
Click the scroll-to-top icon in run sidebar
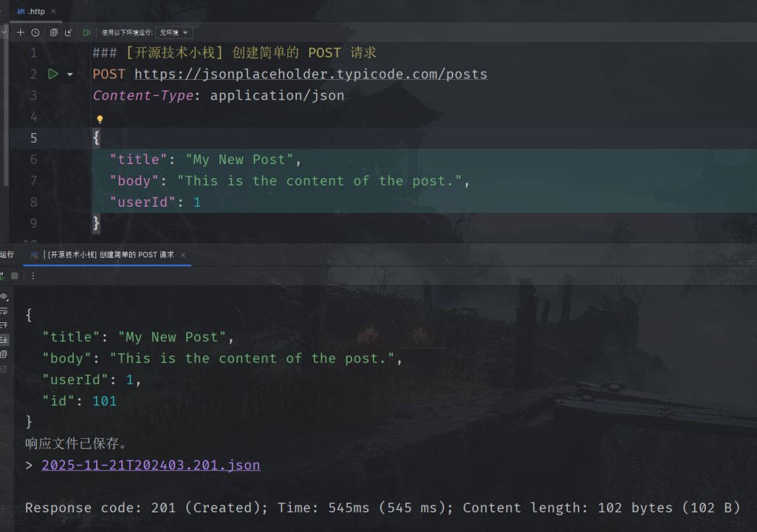click(4, 325)
